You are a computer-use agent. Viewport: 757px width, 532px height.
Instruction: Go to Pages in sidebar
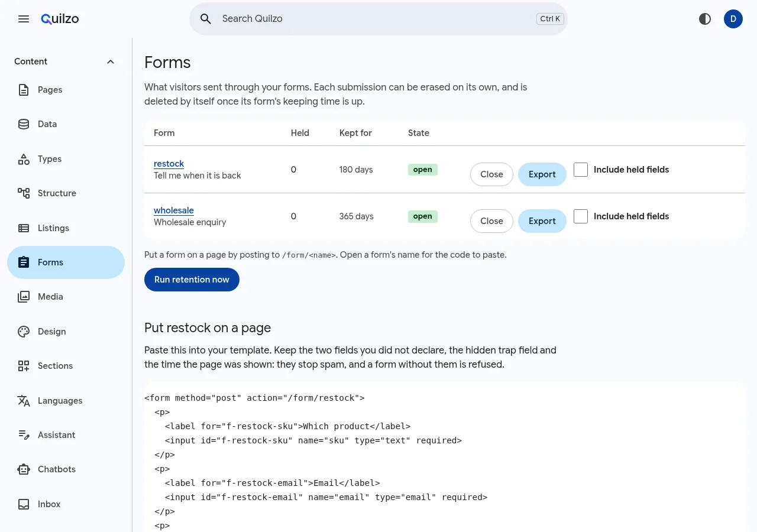click(x=66, y=90)
